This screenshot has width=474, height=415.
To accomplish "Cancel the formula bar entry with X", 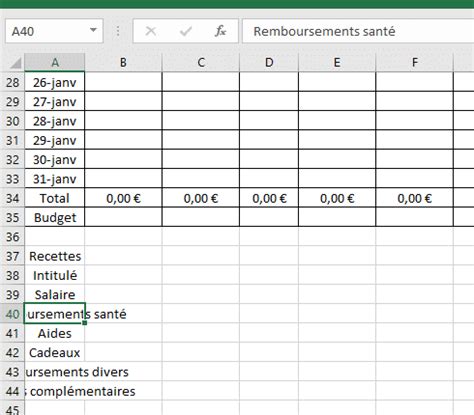I will pos(151,31).
